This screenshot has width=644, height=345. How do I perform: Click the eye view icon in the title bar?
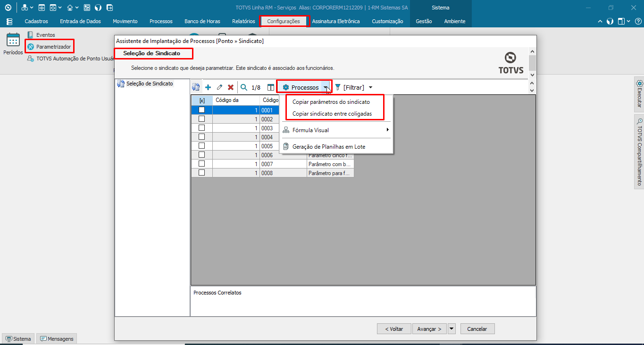click(42, 8)
